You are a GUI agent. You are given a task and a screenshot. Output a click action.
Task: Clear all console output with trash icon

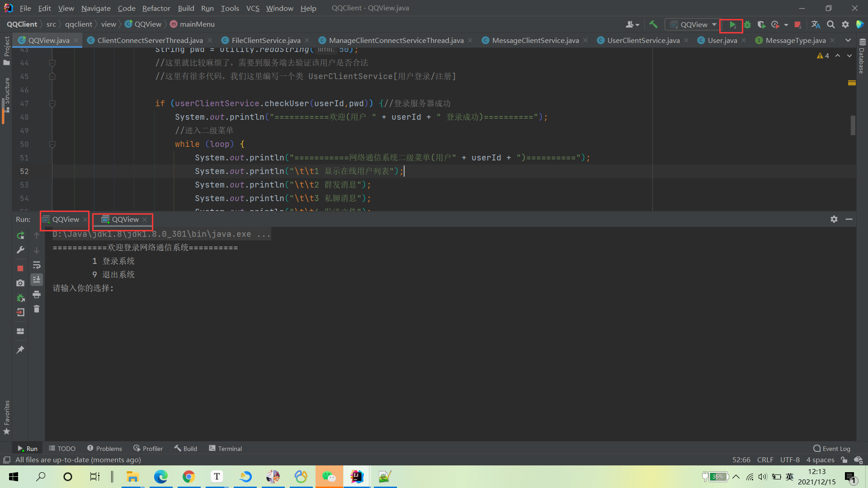37,309
